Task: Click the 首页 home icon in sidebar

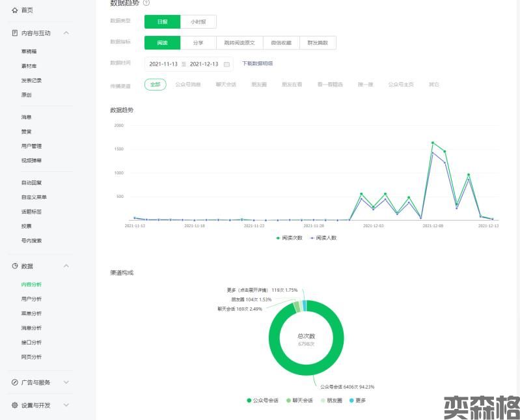Action: [x=14, y=10]
